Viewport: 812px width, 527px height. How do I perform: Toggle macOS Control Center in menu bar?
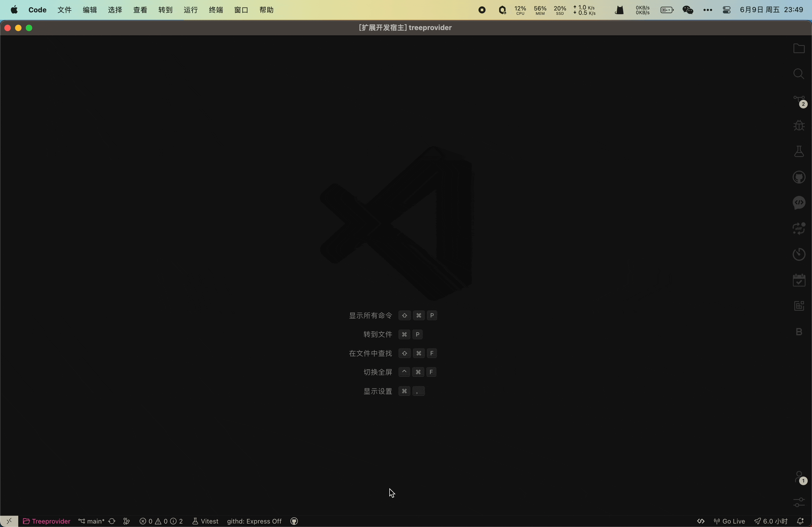click(x=726, y=10)
